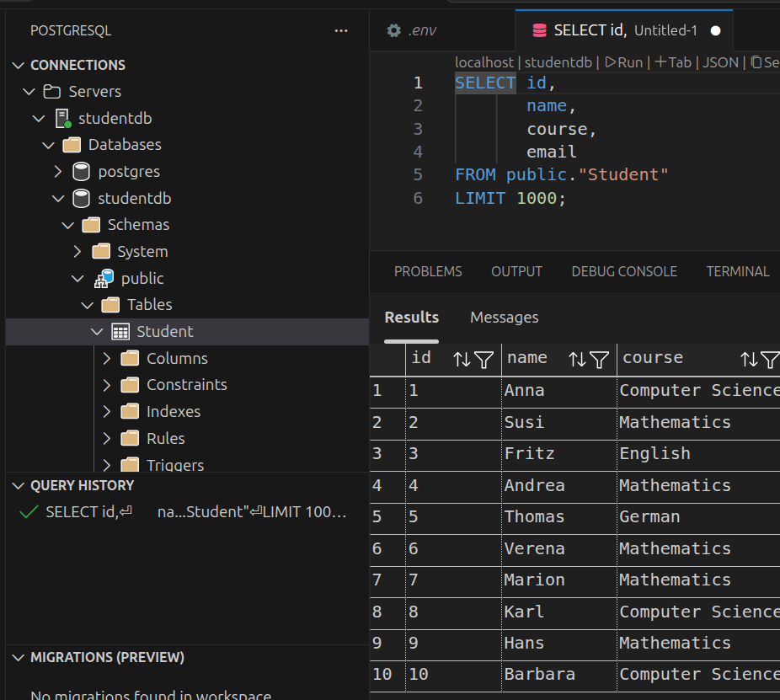Click the studentdb server connection icon
The image size is (780, 700).
coord(64,119)
